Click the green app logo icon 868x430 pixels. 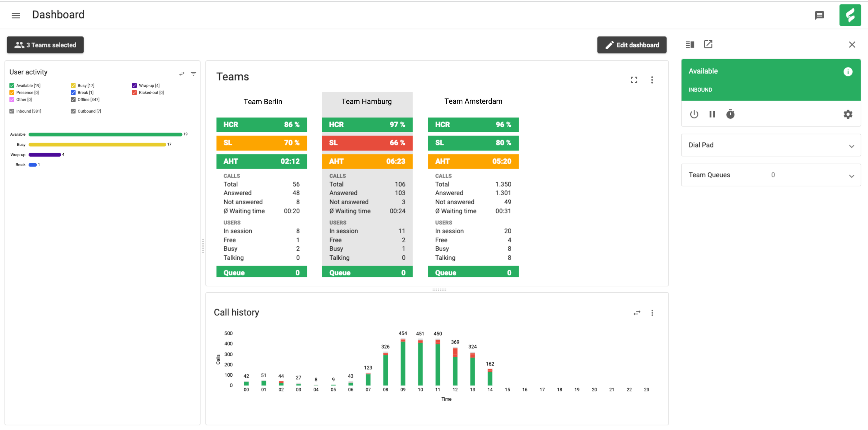pos(850,15)
